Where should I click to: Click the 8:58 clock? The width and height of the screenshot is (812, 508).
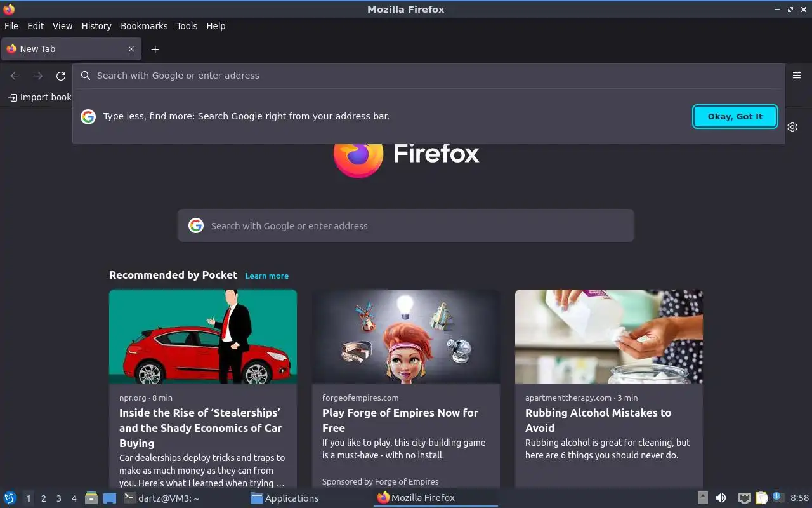pyautogui.click(x=799, y=498)
